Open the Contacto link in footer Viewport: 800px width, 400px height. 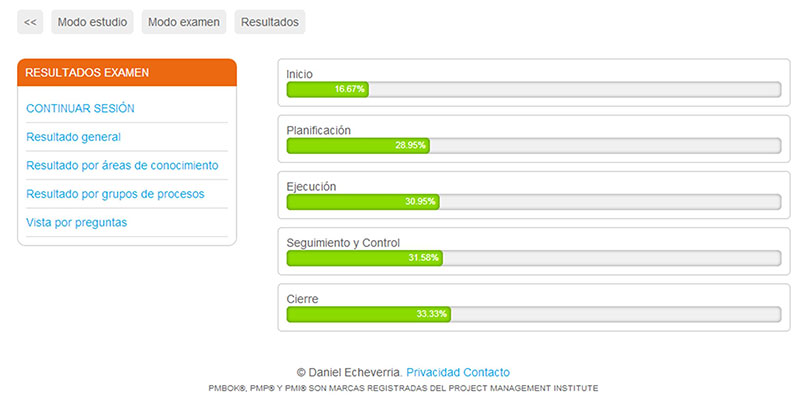click(487, 372)
